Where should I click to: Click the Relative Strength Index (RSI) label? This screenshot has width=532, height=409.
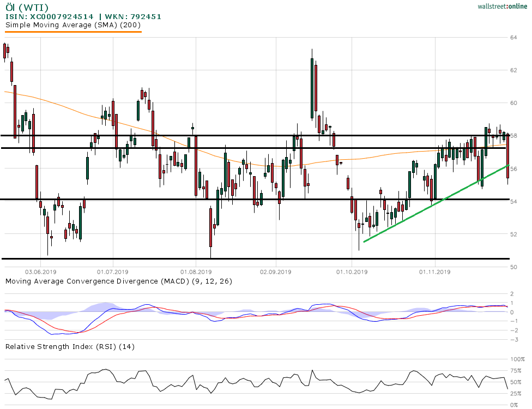click(69, 346)
